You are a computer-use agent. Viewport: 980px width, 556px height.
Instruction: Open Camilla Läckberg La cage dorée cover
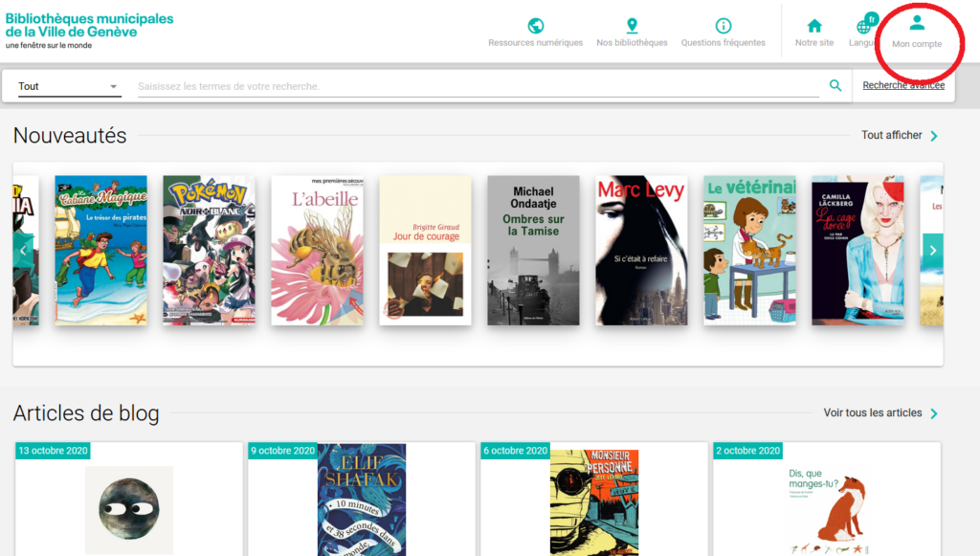pos(858,250)
